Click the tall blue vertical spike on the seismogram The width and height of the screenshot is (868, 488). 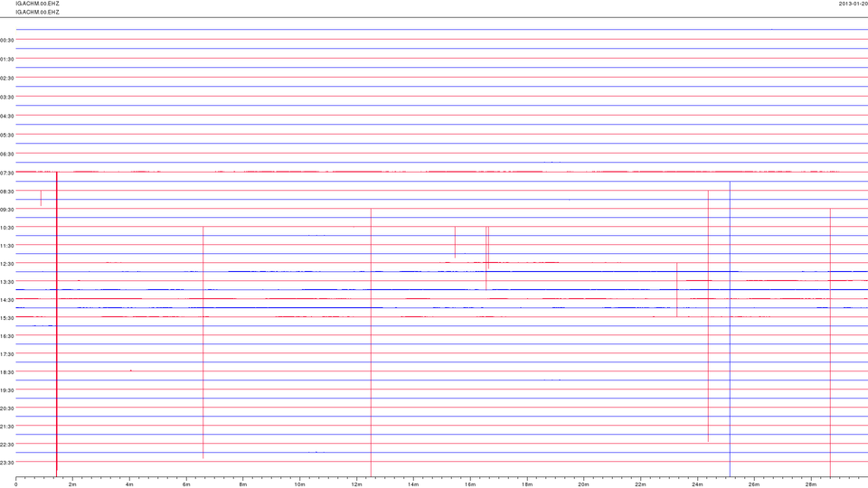point(730,329)
